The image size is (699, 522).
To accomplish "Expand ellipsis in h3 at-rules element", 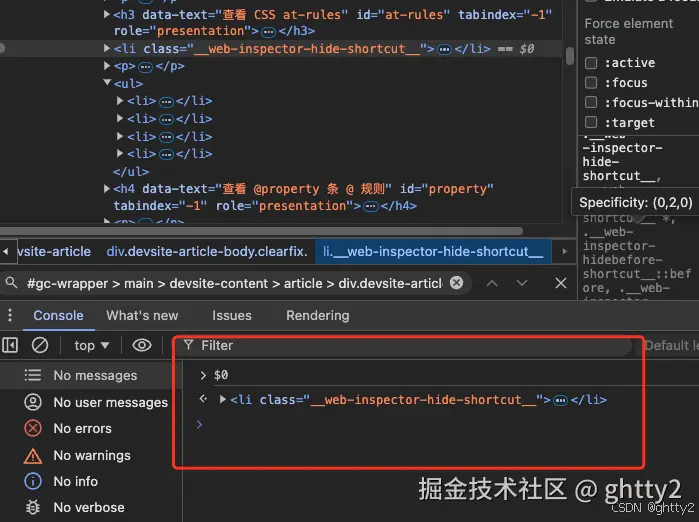I will 268,32.
